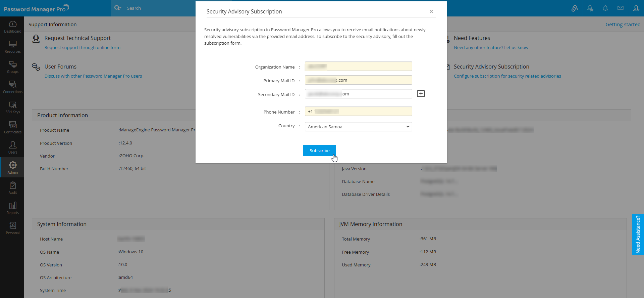Image resolution: width=644 pixels, height=298 pixels.
Task: Open SSH Keys section
Action: (x=12, y=107)
